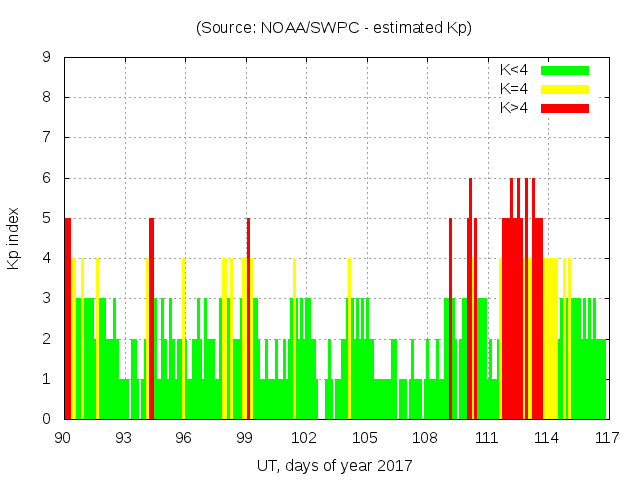Select day 99 on the x-axis
This screenshot has width=640, height=480.
coord(244,437)
